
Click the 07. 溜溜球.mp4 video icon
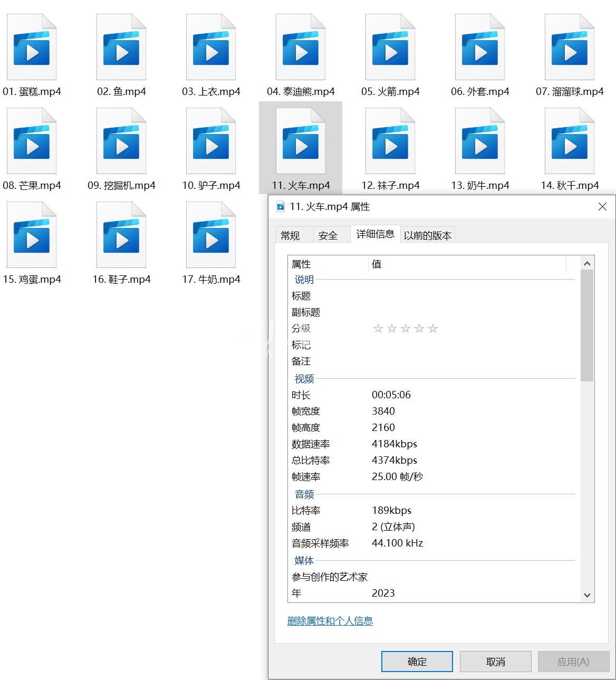(570, 49)
